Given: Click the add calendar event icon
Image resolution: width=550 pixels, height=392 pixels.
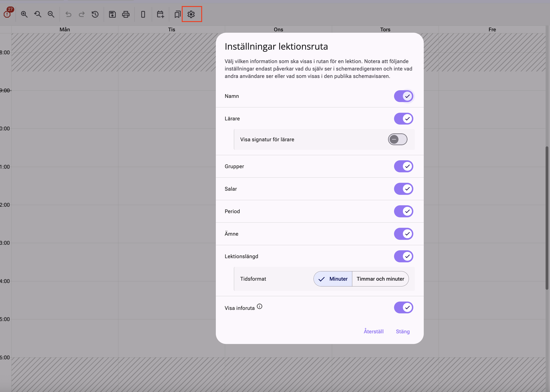Looking at the screenshot, I should pos(160,14).
